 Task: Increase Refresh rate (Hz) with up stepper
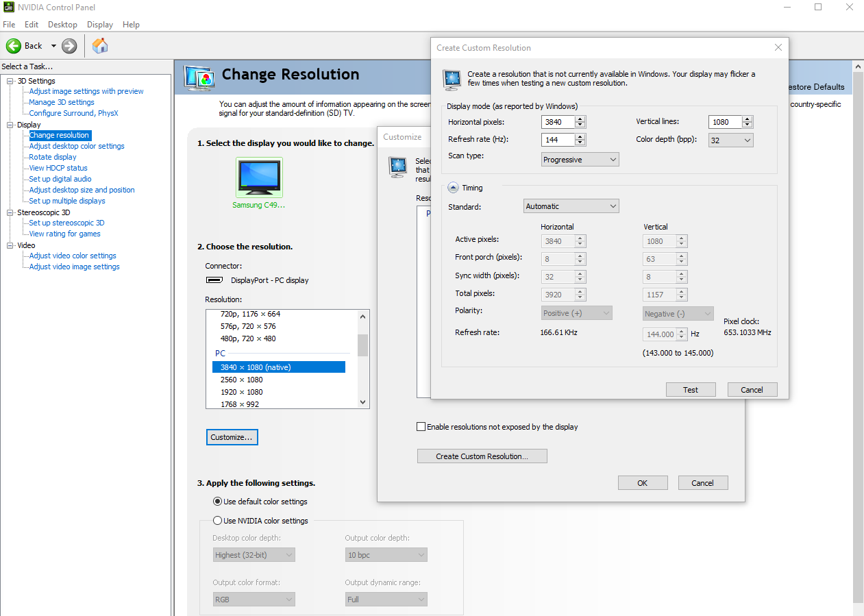[580, 137]
